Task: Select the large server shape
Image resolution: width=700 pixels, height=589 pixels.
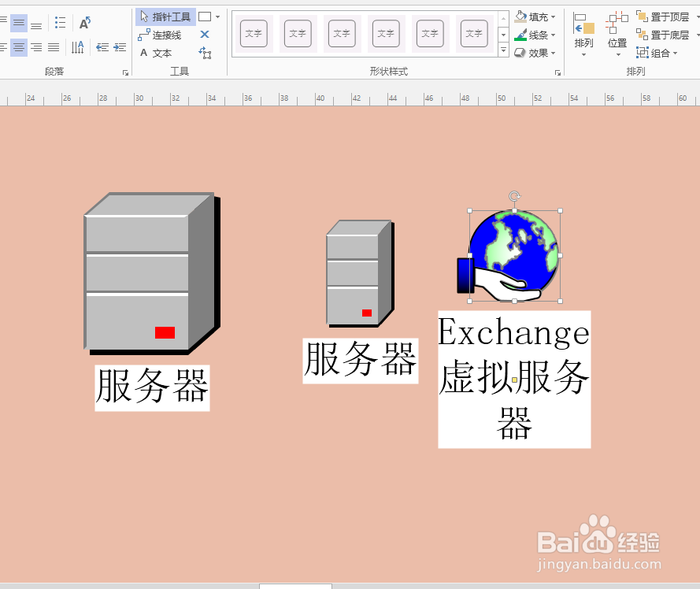Action: click(152, 274)
